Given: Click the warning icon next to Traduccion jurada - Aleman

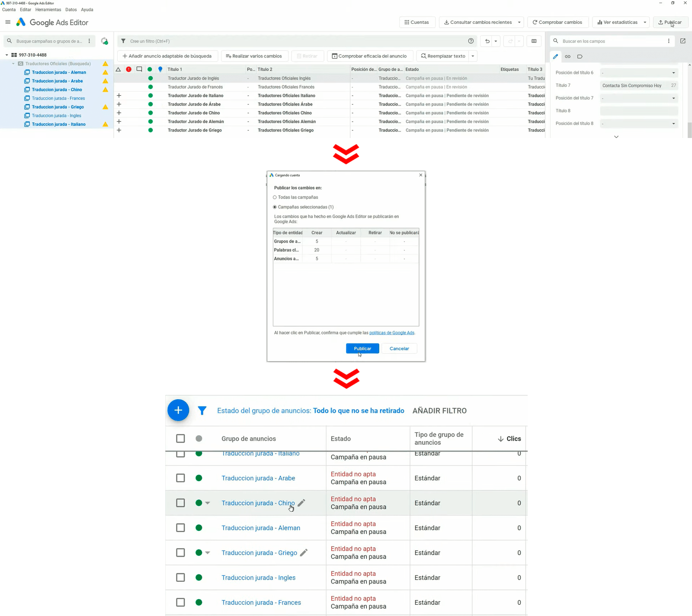Looking at the screenshot, I should point(105,72).
